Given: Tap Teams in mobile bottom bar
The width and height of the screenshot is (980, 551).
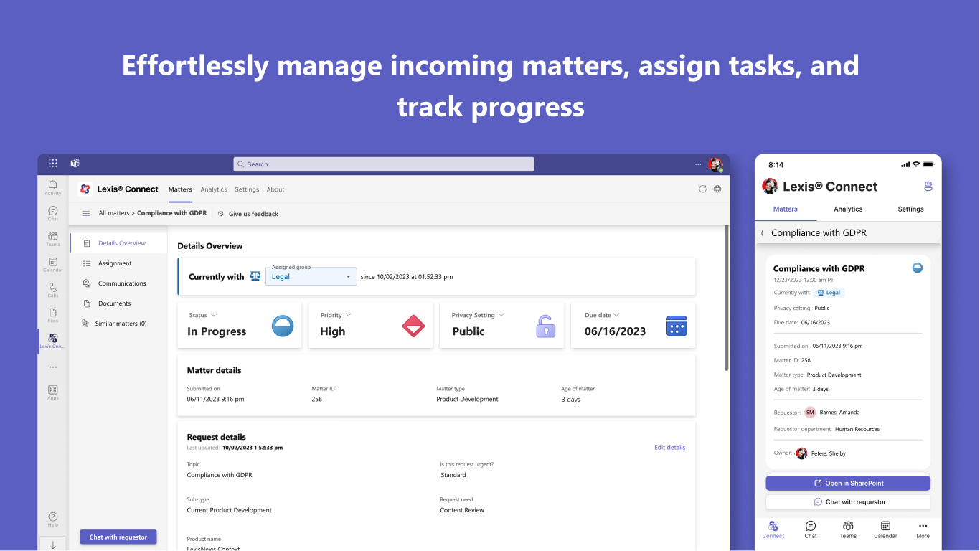Looking at the screenshot, I should pos(848,530).
